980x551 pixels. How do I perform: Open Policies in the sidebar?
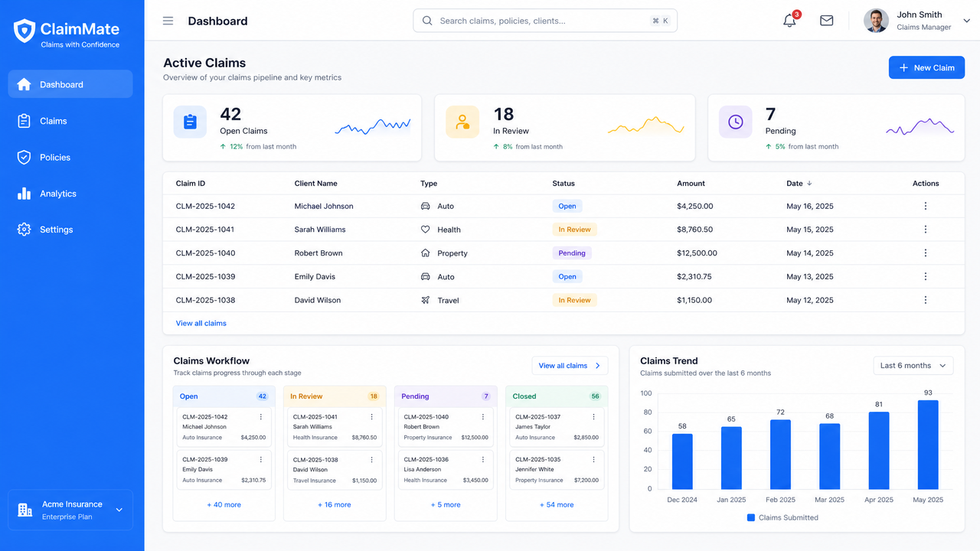[x=70, y=157]
